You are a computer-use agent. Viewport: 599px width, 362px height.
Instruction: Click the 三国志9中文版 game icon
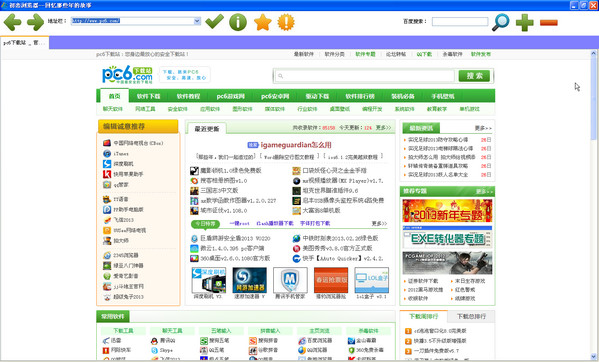point(194,190)
